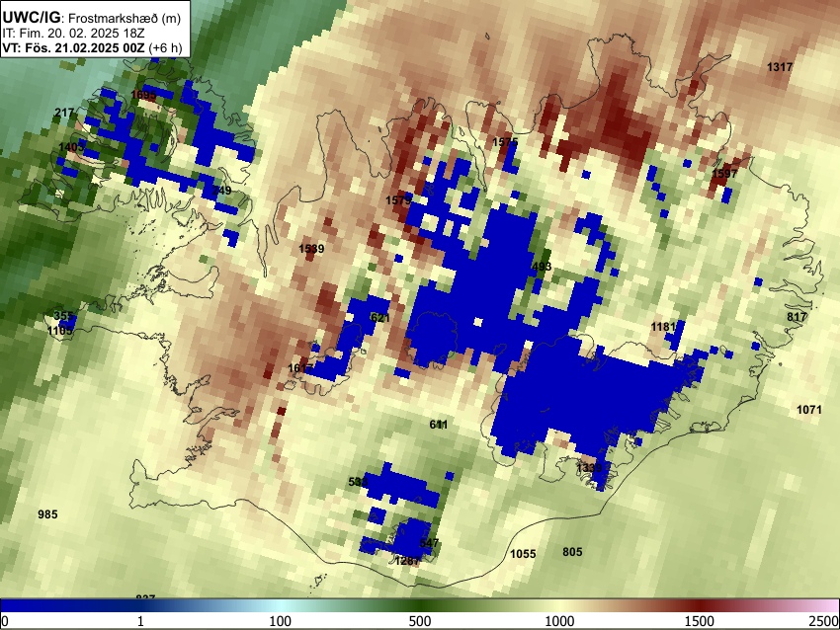Click the 1071 value on the map
The image size is (840, 630).
point(809,410)
